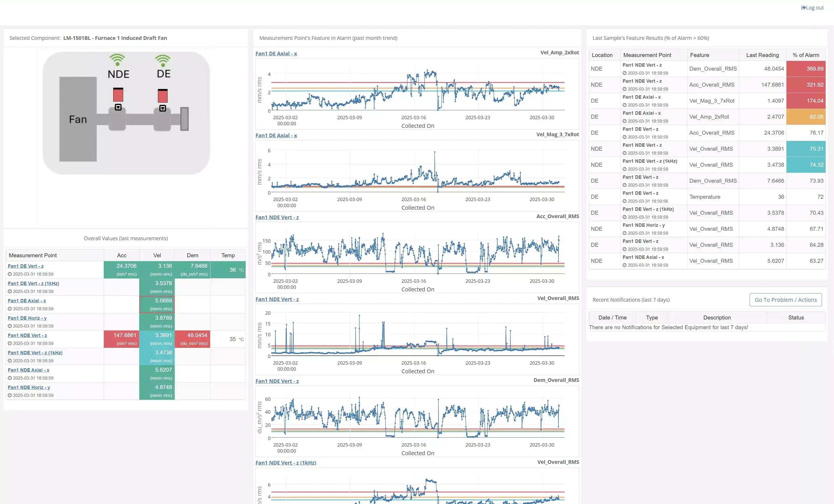Select orange 82.08 % of Alarm cell
834x504 pixels.
tap(806, 117)
